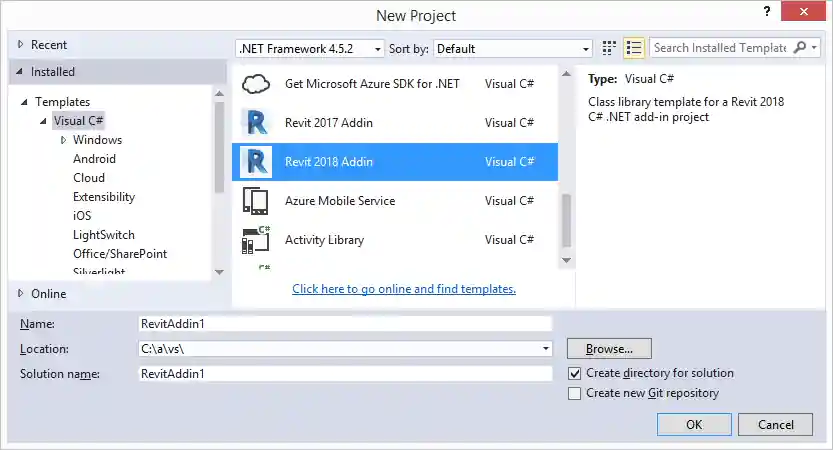
Task: Expand the Online section
Action: coord(20,294)
